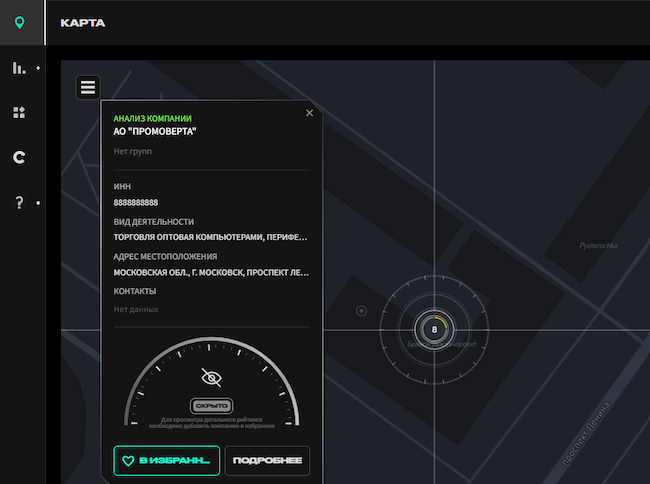Open details with ПОДРОБНЕЕ button
650x484 pixels.
pos(267,460)
